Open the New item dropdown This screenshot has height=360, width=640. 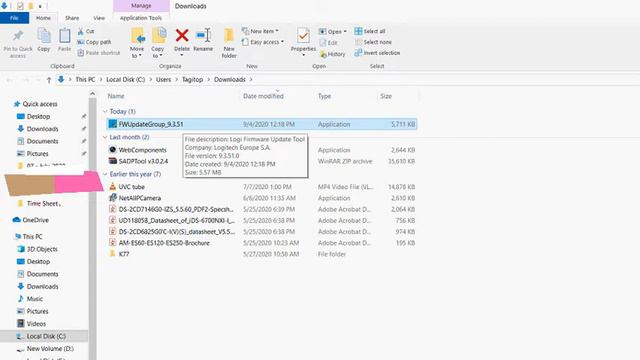coord(260,31)
